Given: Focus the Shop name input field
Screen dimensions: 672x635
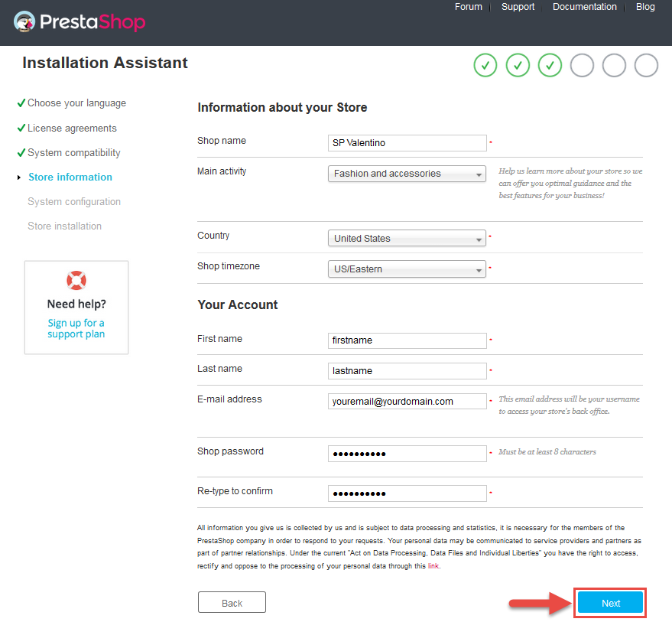Looking at the screenshot, I should (407, 143).
